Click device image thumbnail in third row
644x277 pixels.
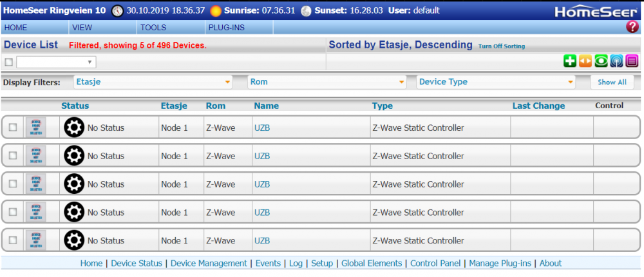[36, 184]
